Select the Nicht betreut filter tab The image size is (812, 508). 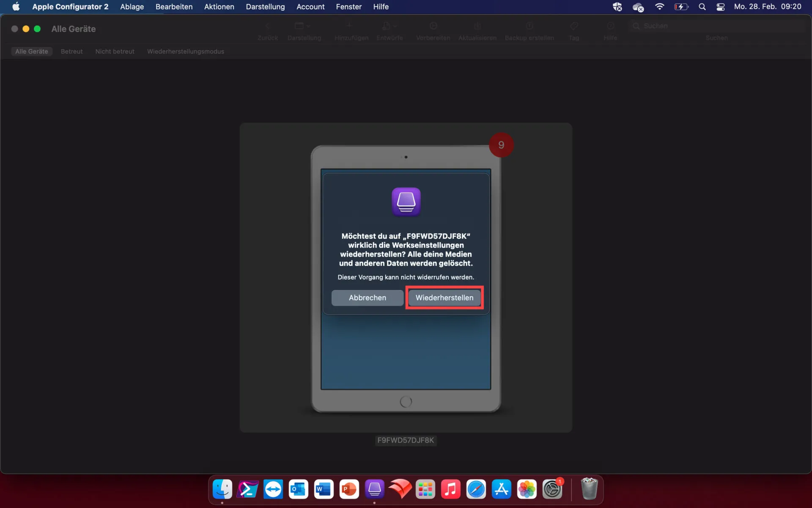(x=115, y=51)
